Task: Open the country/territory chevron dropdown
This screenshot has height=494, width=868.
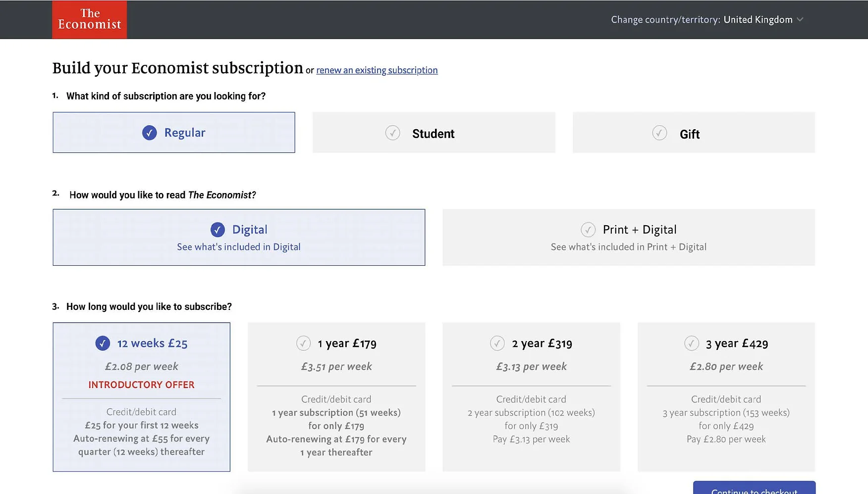Action: click(800, 20)
